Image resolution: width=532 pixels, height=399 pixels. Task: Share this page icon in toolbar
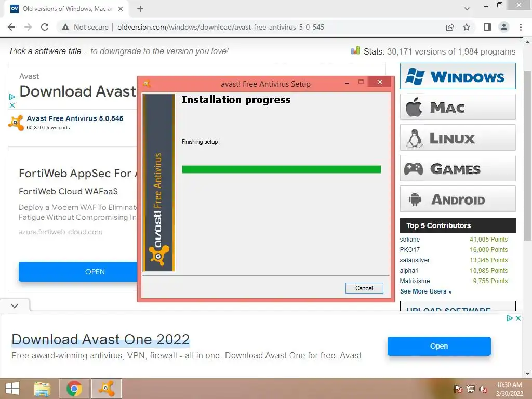coord(450,27)
